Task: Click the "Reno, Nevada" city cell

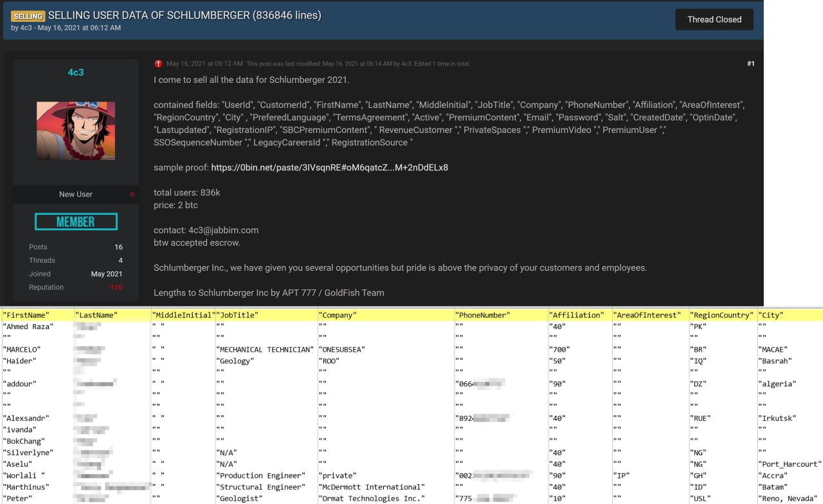Action: [789, 498]
